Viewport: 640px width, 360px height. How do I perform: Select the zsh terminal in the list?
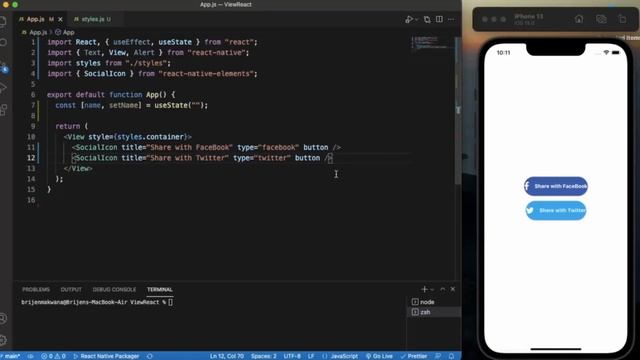click(x=433, y=312)
